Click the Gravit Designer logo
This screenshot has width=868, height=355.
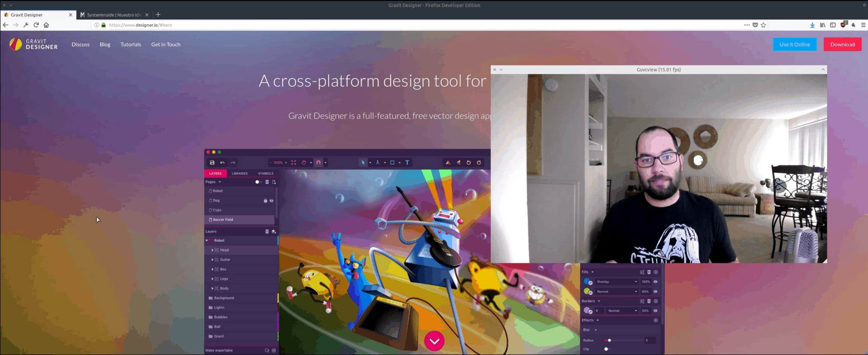[x=33, y=44]
